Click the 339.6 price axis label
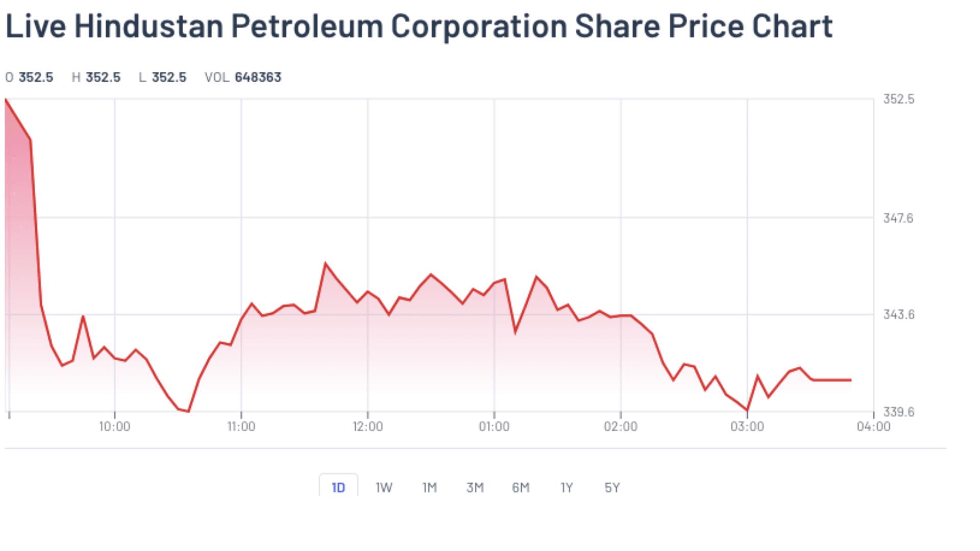This screenshot has height=551, width=980. click(x=898, y=412)
